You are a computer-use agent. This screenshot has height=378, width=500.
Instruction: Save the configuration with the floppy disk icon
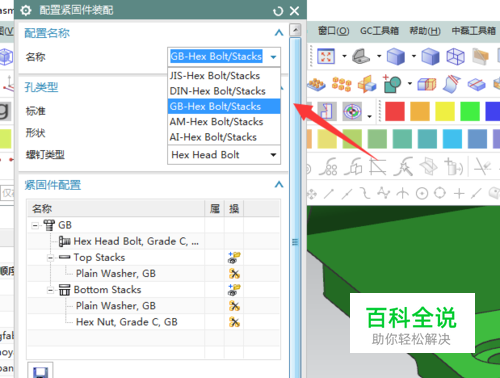(40, 371)
